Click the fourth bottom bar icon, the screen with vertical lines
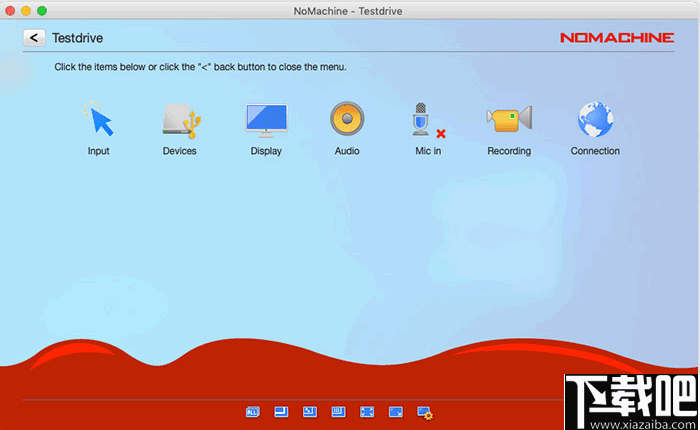Image resolution: width=700 pixels, height=430 pixels. (338, 412)
